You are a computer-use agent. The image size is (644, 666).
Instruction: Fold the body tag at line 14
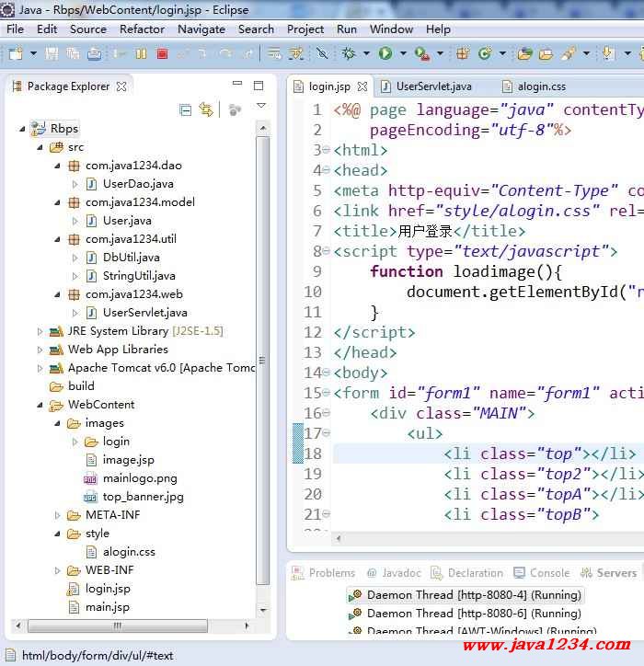(326, 372)
